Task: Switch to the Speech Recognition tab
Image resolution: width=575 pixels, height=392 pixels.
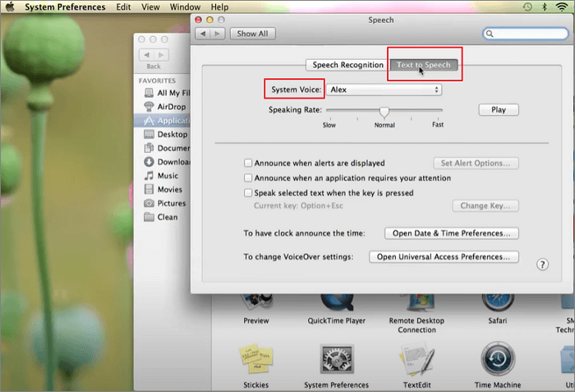Action: pos(347,65)
